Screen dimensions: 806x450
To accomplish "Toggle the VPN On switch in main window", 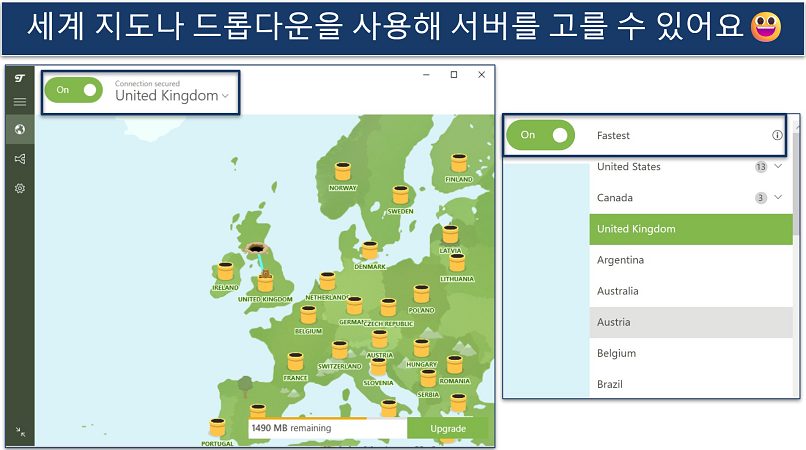I will point(74,90).
